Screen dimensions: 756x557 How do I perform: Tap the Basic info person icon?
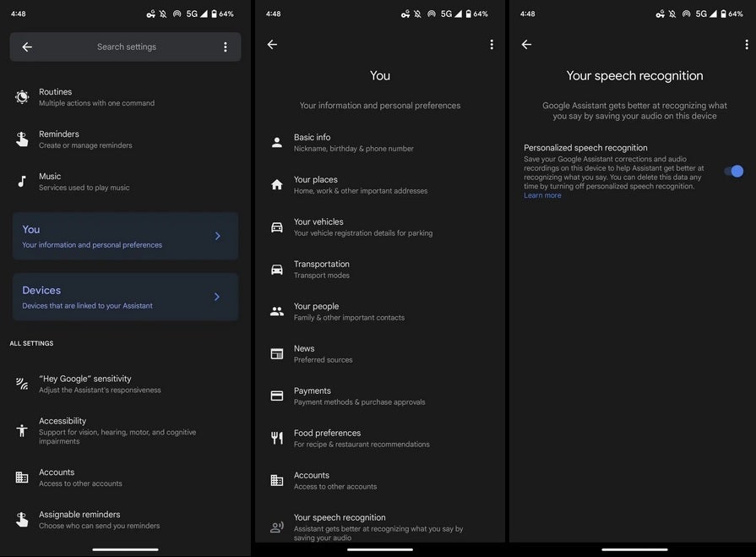(277, 142)
